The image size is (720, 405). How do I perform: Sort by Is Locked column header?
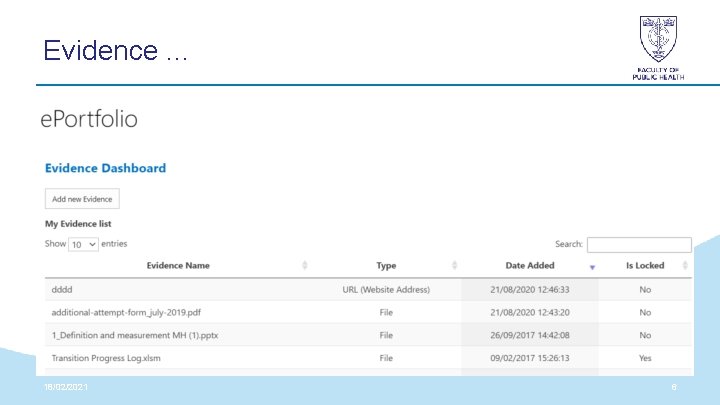[645, 265]
